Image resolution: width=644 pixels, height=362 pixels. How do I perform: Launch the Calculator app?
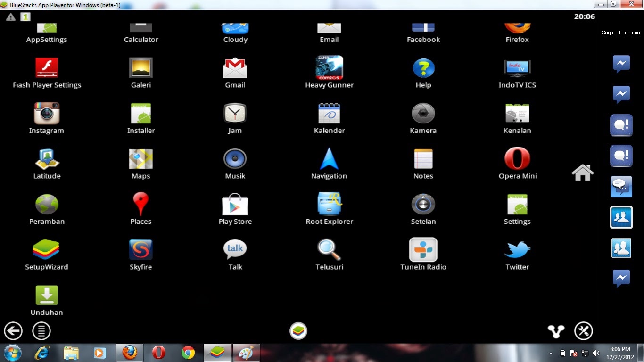141,27
